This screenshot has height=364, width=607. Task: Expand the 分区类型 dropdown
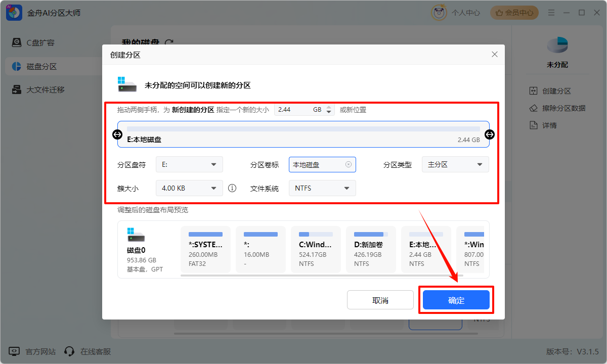[455, 164]
